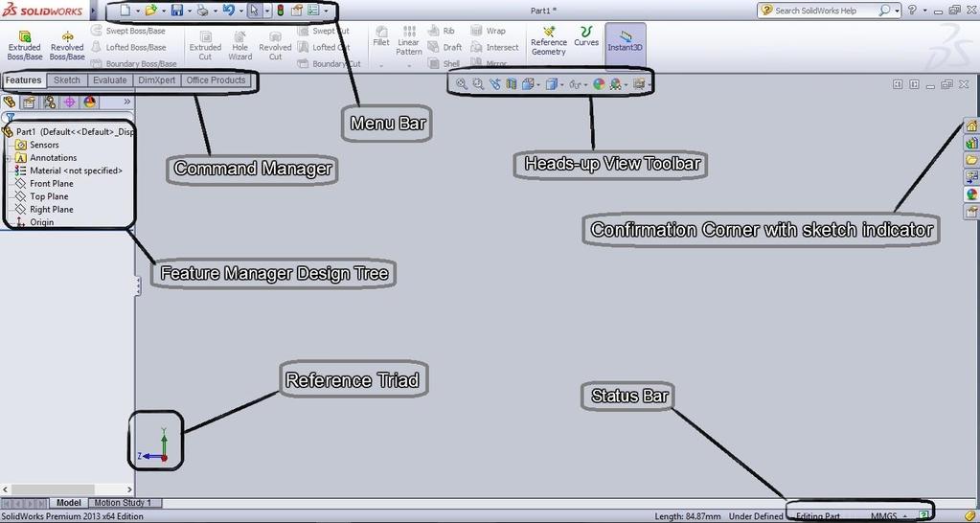Click Zoom to Area icon
This screenshot has width=980, height=523.
(478, 83)
